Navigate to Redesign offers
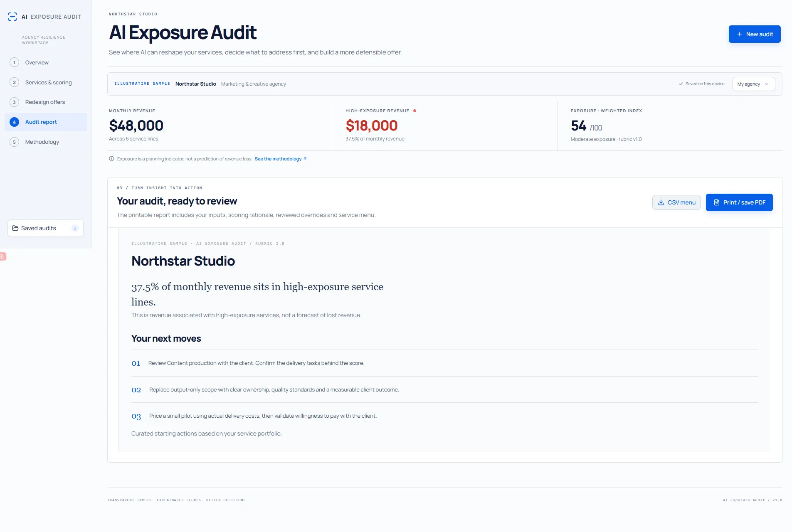Screen dimensions: 792x532 [46, 102]
